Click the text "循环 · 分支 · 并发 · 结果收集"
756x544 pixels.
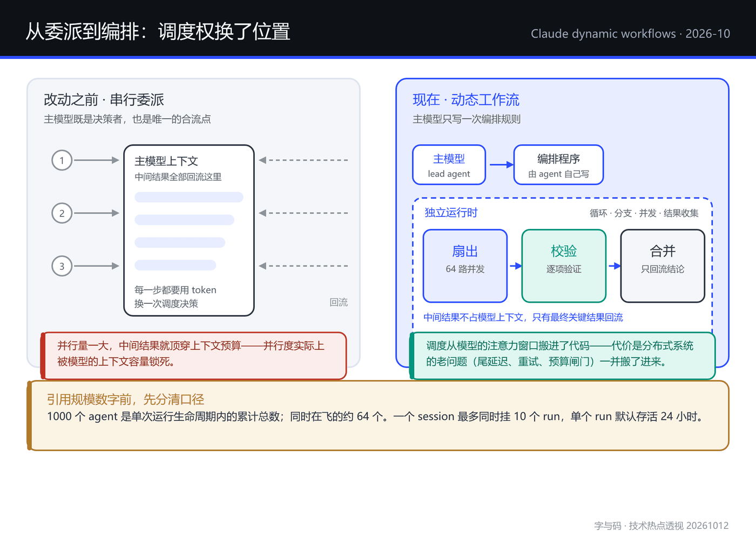644,213
